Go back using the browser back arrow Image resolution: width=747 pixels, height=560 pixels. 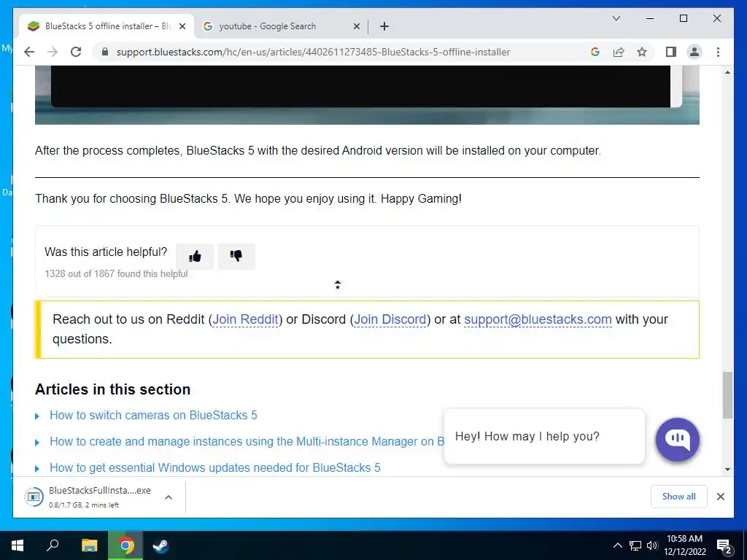(29, 52)
